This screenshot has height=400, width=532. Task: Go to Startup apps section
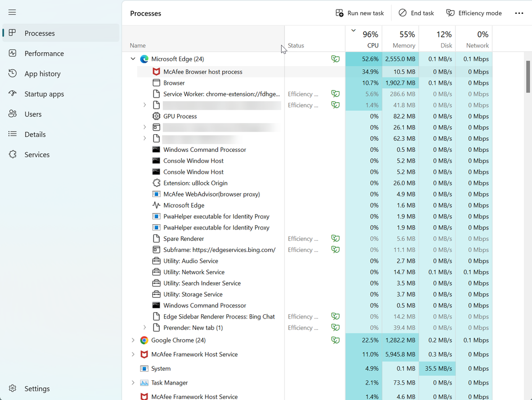click(44, 94)
